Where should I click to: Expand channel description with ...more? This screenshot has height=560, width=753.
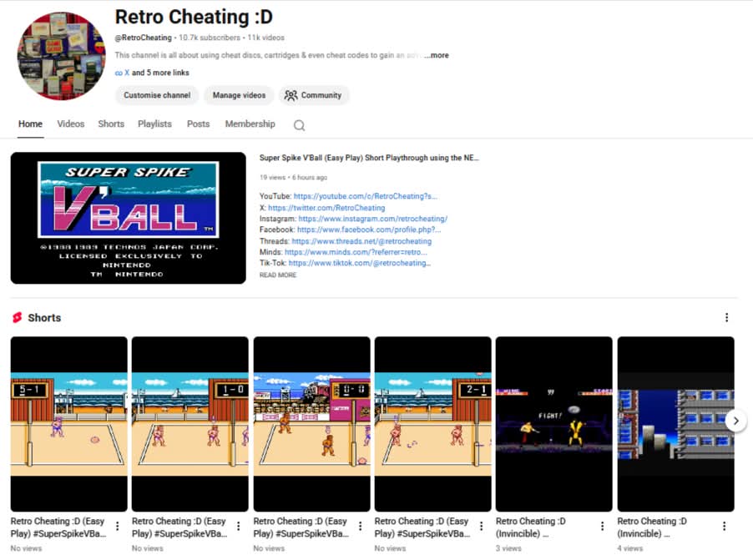(437, 55)
